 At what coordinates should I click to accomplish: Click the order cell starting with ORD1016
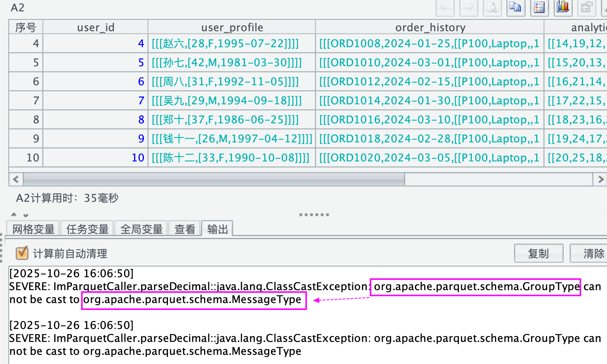click(430, 120)
